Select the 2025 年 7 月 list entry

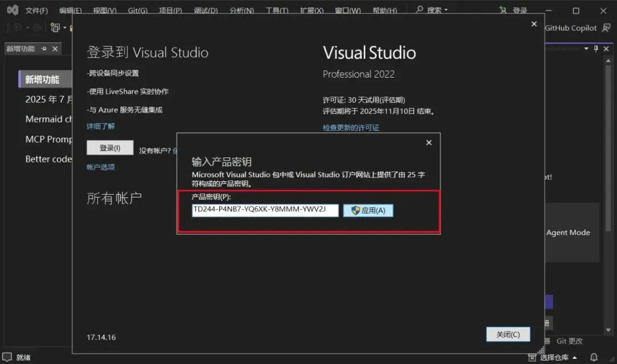click(x=49, y=99)
